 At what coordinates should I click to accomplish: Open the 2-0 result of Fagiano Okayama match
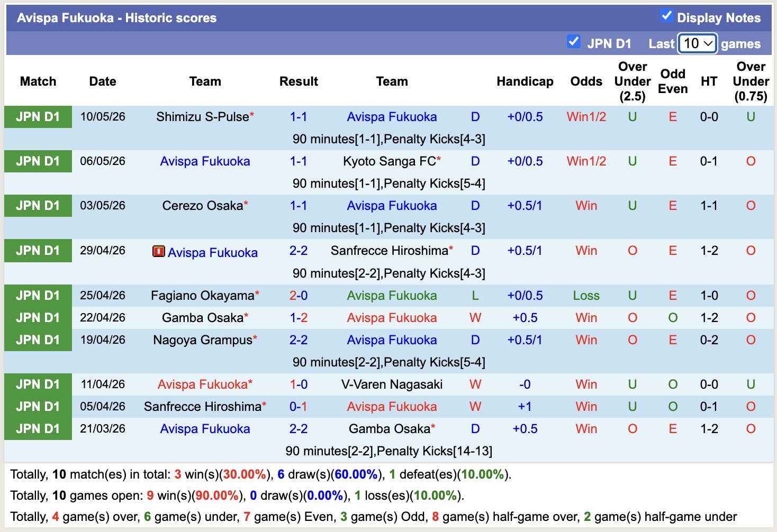[299, 296]
